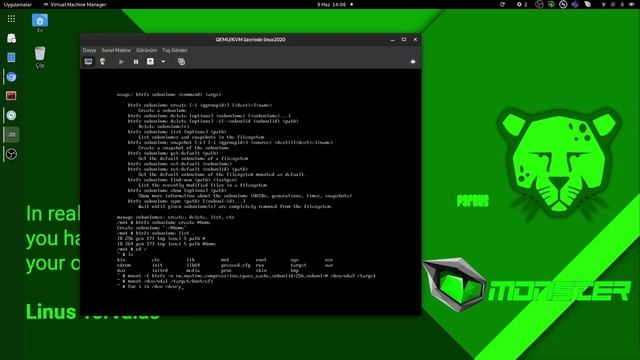
Task: Close the QEMU/KVM linux2020 window
Action: coord(415,40)
